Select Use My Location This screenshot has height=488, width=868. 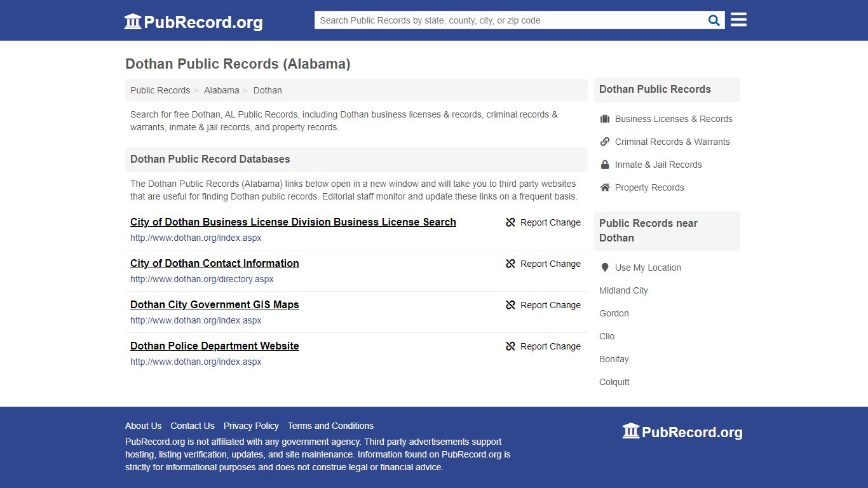(x=648, y=268)
